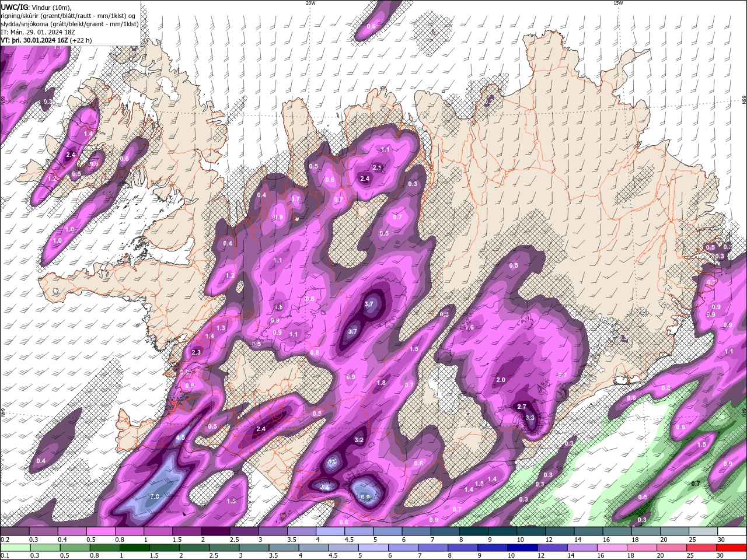Screen dimensions: 747x560
Task: Select the 2 dark purple swatch in upper legend
Action: point(215,531)
